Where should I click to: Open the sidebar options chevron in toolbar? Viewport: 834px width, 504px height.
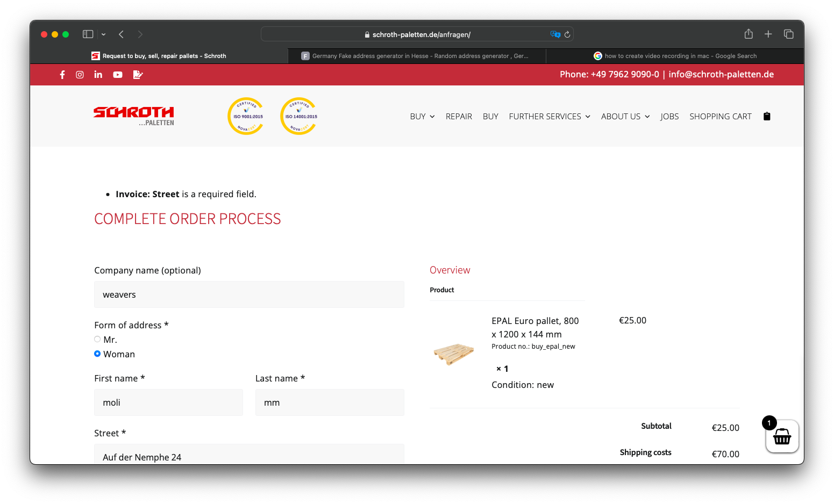click(104, 34)
